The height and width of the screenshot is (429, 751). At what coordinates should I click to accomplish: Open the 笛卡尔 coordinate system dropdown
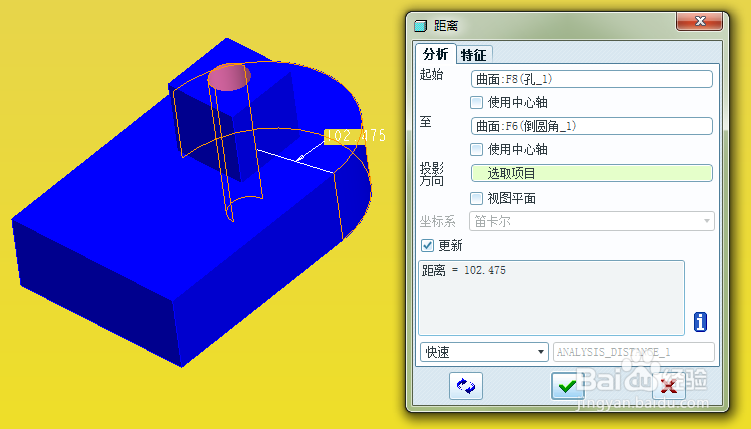(592, 221)
